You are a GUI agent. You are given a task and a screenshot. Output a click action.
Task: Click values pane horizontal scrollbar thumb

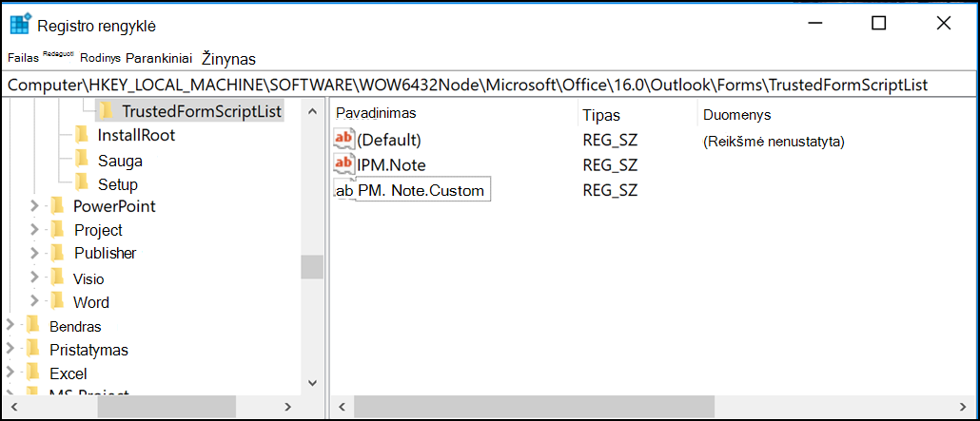coord(535,407)
